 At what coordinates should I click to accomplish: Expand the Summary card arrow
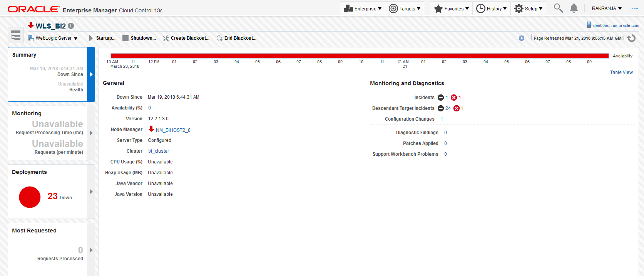(x=91, y=74)
